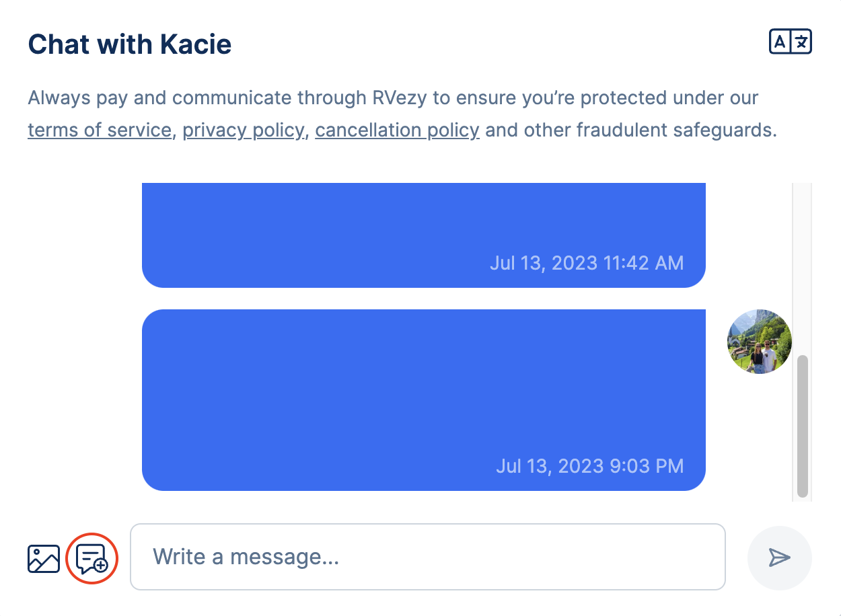This screenshot has width=841, height=616.
Task: Click the Chat with Kacie heading
Action: coord(130,44)
